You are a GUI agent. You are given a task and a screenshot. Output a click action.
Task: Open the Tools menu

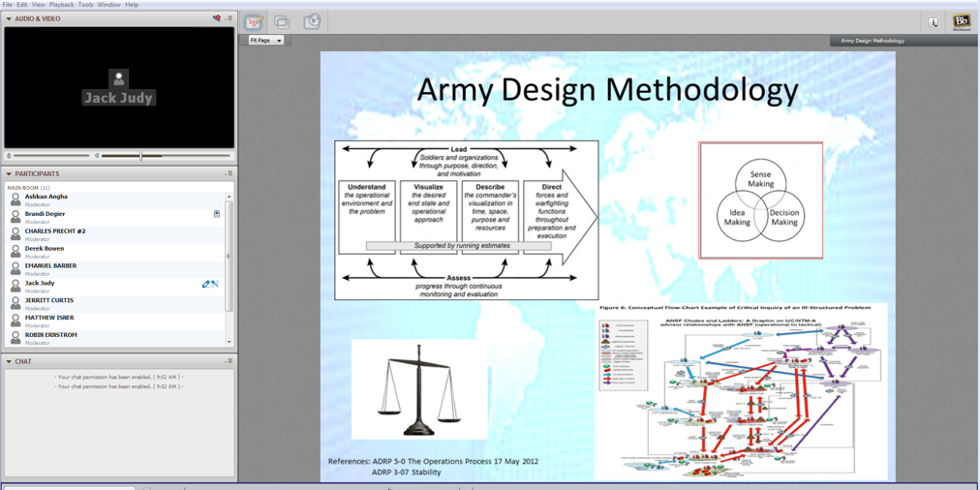[x=85, y=5]
